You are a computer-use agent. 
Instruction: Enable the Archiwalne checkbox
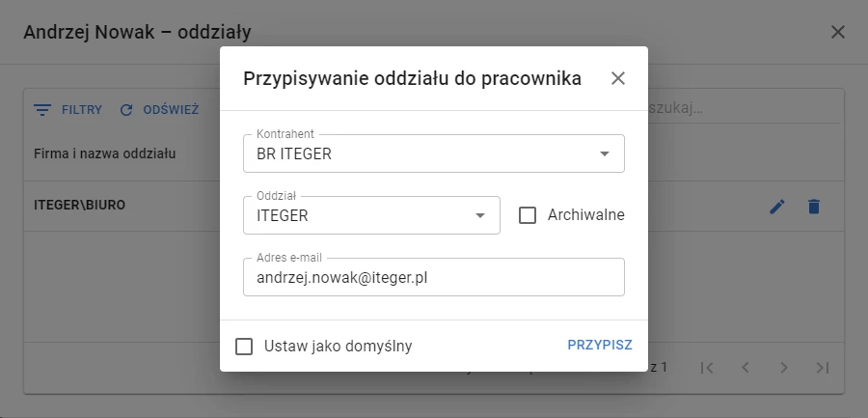tap(528, 215)
